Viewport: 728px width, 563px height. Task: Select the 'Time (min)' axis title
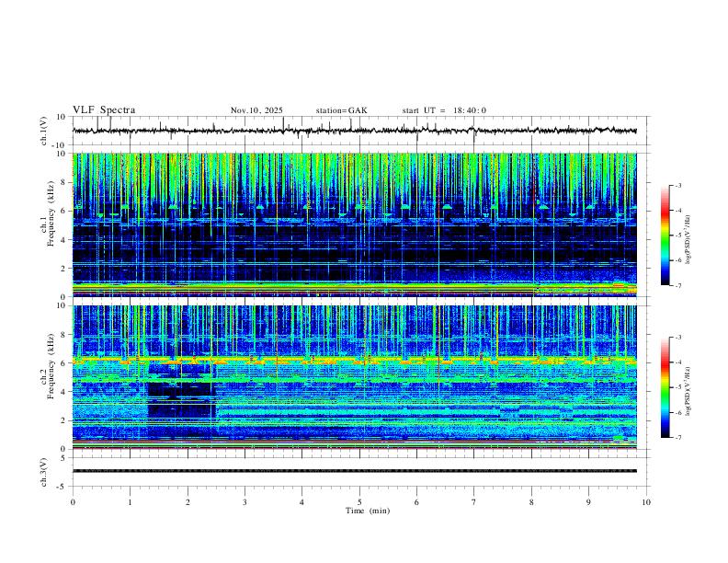pos(368,511)
